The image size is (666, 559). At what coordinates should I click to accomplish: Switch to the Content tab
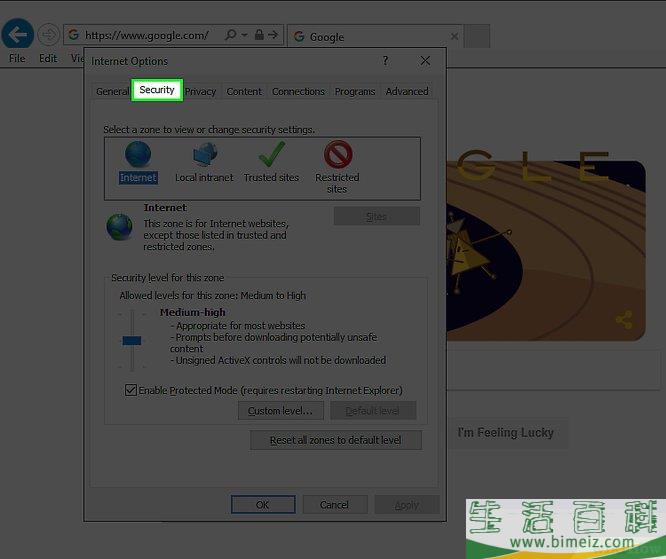pyautogui.click(x=244, y=91)
